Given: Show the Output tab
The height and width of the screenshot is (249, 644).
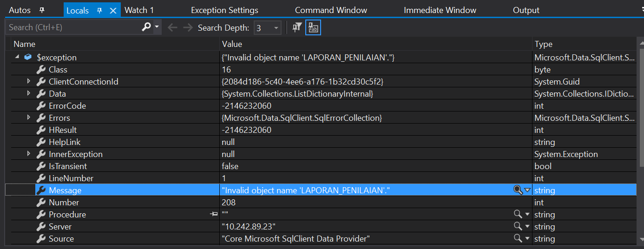Looking at the screenshot, I should (526, 10).
